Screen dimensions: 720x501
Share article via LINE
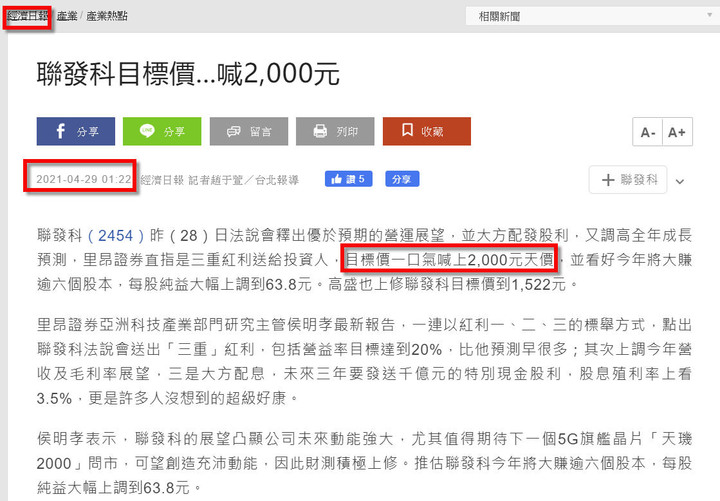tap(162, 131)
